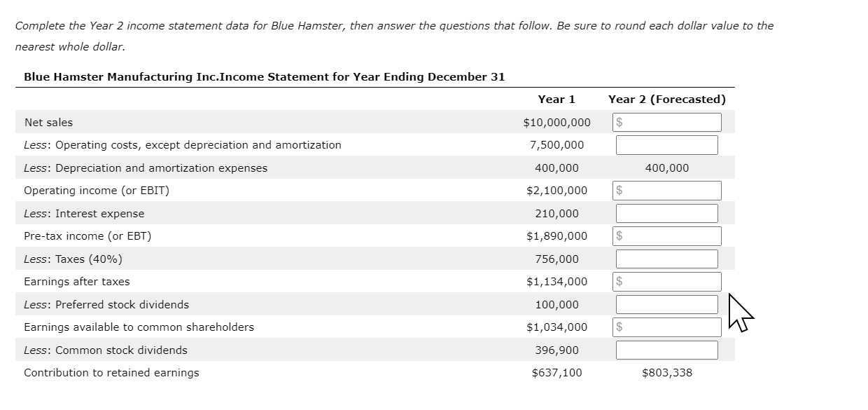Focus the Interest expense forecast input

click(x=666, y=213)
